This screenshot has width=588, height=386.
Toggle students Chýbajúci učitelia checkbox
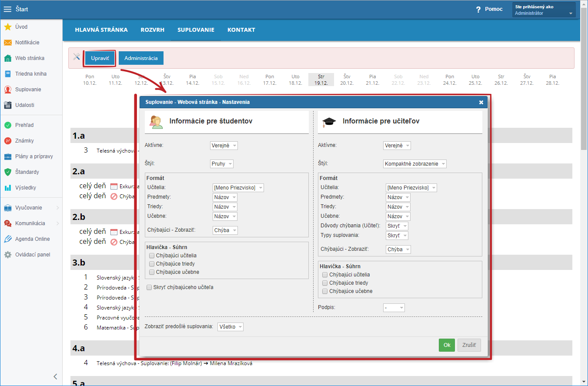tap(152, 256)
